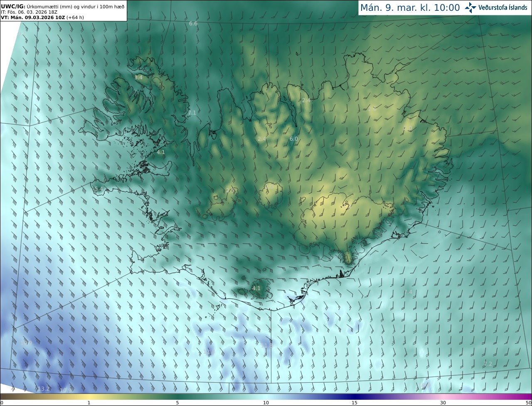The width and height of the screenshot is (532, 406).
Task: Click the 11.8 value label on map
Action: pyautogui.click(x=267, y=345)
